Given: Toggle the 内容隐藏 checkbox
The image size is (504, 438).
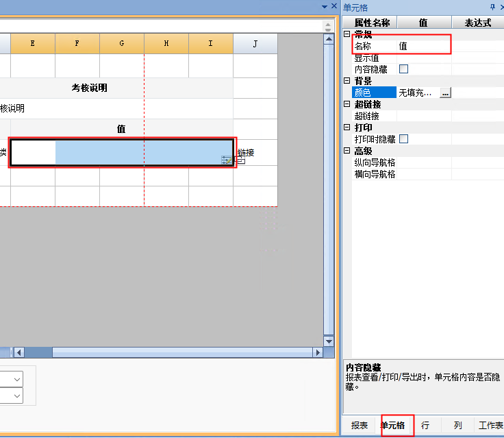Looking at the screenshot, I should tap(403, 69).
